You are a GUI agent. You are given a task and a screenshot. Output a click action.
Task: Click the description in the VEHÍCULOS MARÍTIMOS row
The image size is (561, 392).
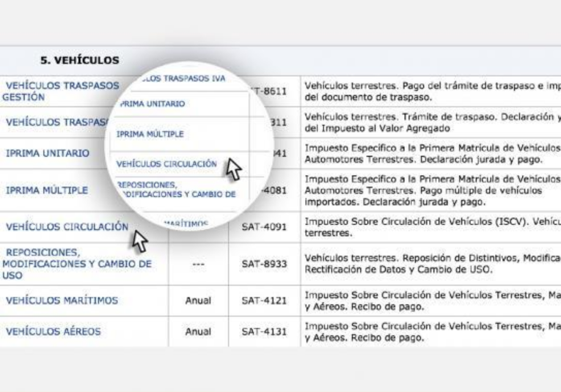coord(433,301)
